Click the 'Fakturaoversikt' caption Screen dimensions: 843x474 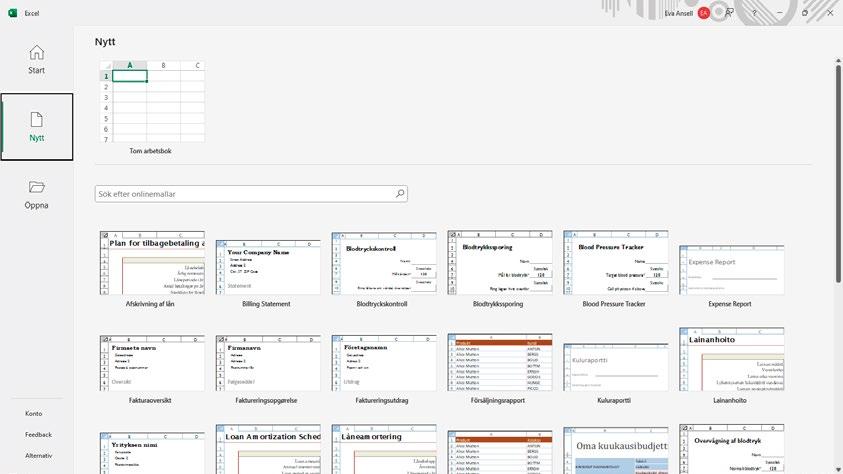click(x=150, y=400)
